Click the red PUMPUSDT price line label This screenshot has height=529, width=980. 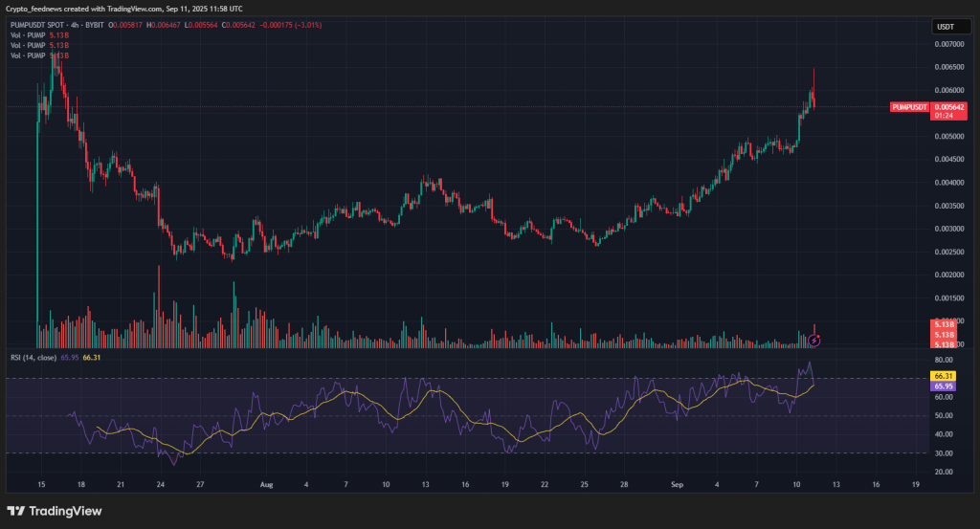(909, 107)
